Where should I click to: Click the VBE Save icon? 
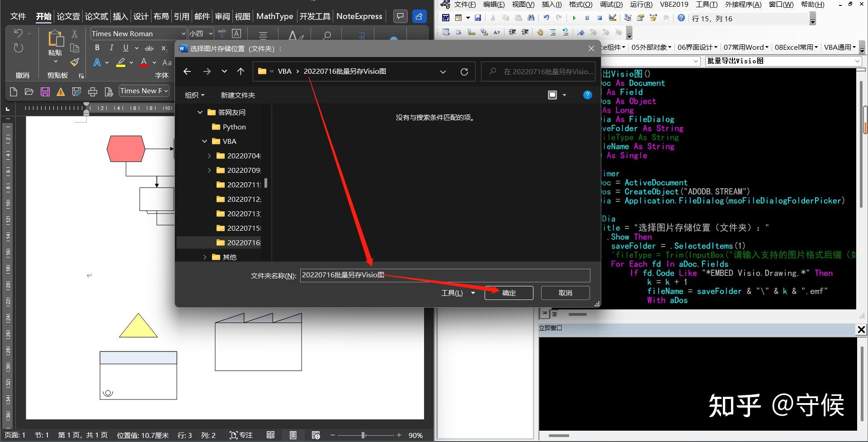click(x=478, y=18)
